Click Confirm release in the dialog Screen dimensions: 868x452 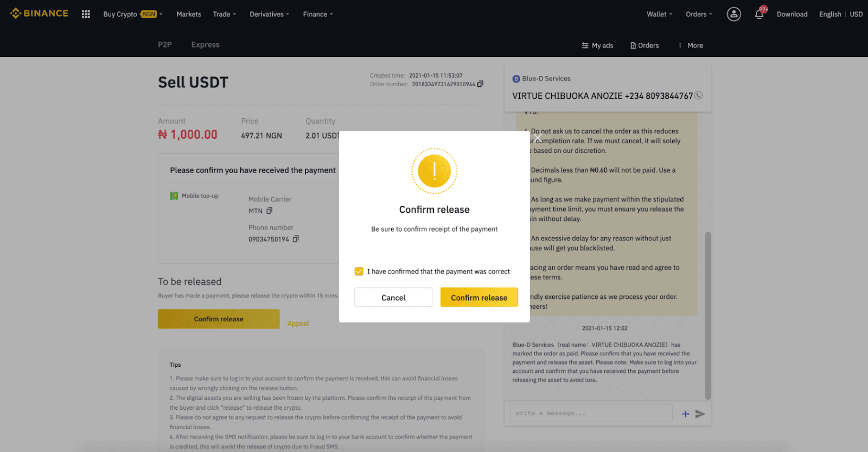pos(479,297)
